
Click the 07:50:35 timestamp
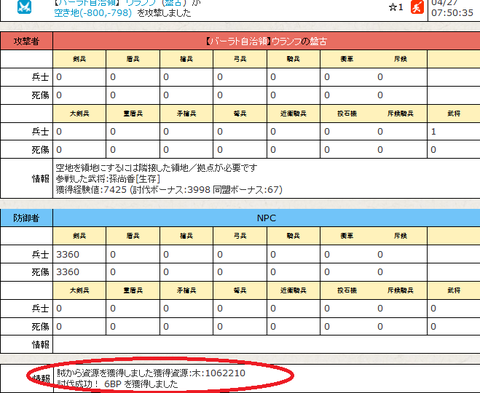coord(452,13)
